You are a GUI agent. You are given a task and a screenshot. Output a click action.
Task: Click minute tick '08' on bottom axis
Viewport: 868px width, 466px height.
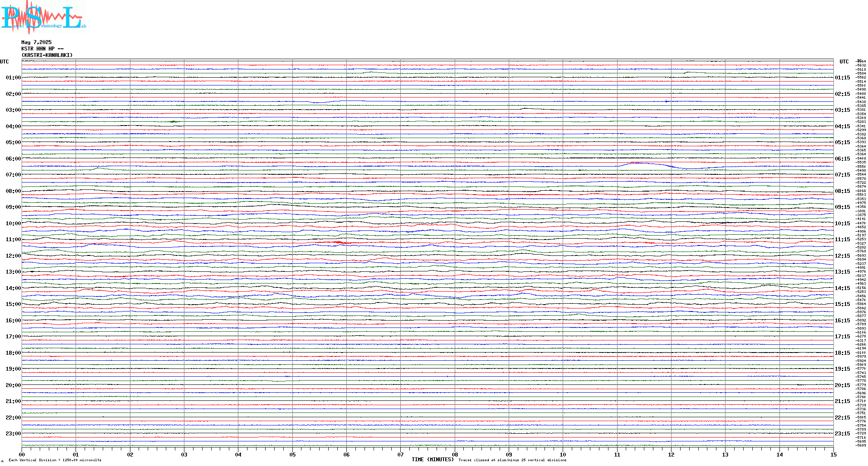455,454
